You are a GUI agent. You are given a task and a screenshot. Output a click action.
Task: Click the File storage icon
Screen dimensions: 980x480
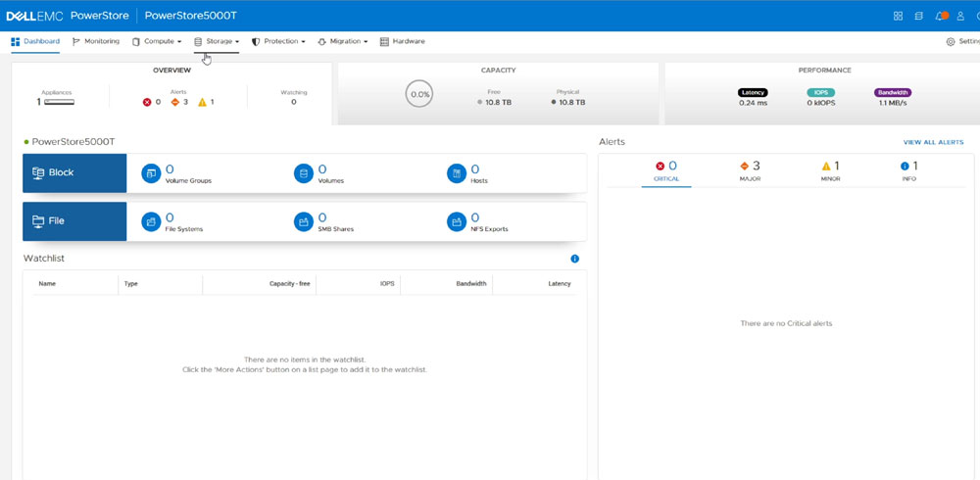tap(38, 220)
